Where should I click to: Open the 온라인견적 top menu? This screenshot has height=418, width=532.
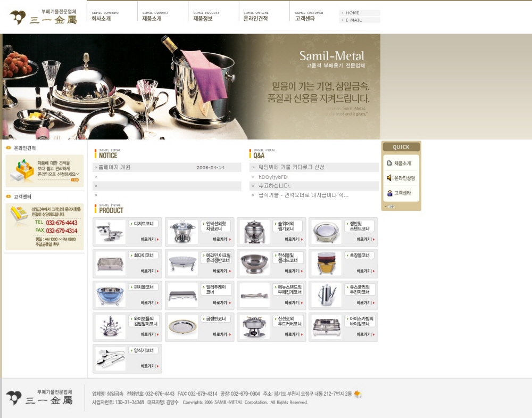[x=255, y=18]
